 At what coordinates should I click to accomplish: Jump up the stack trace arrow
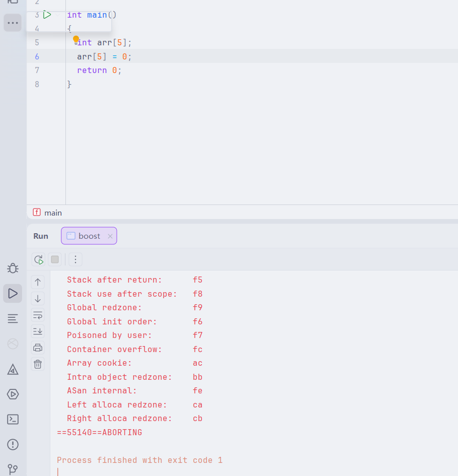(38, 282)
